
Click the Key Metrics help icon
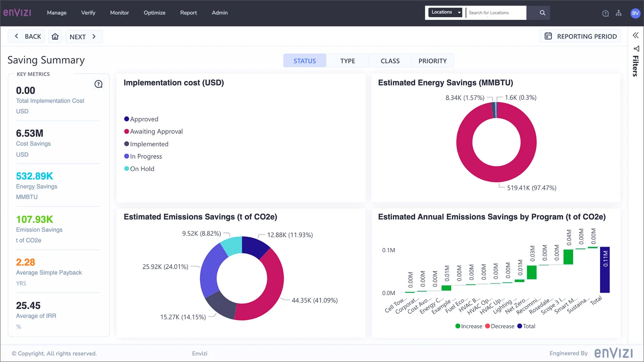click(98, 84)
